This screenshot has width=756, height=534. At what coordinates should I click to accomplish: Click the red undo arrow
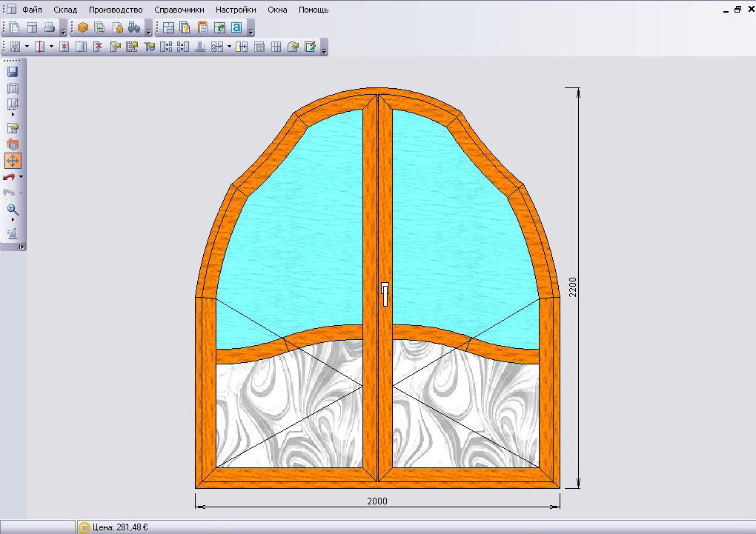9,177
